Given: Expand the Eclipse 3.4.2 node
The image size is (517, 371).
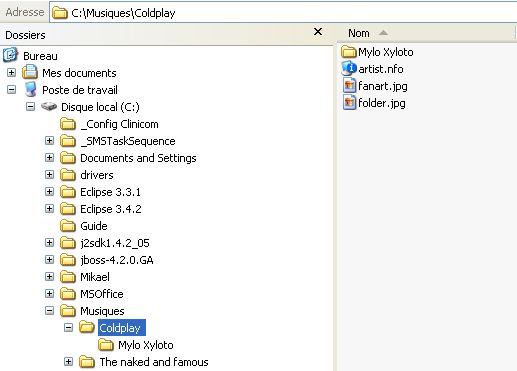Looking at the screenshot, I should 49,209.
